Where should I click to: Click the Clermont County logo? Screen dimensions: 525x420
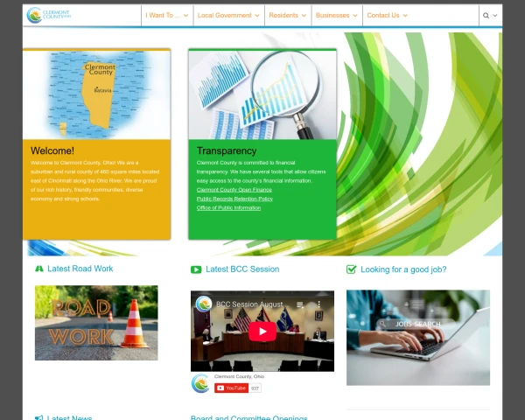[x=49, y=15]
